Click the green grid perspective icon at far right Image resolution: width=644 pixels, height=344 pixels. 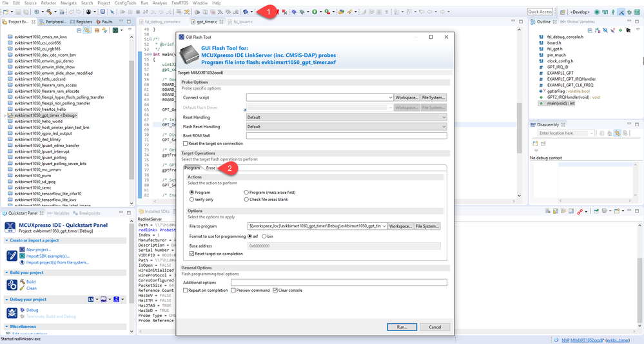637,12
